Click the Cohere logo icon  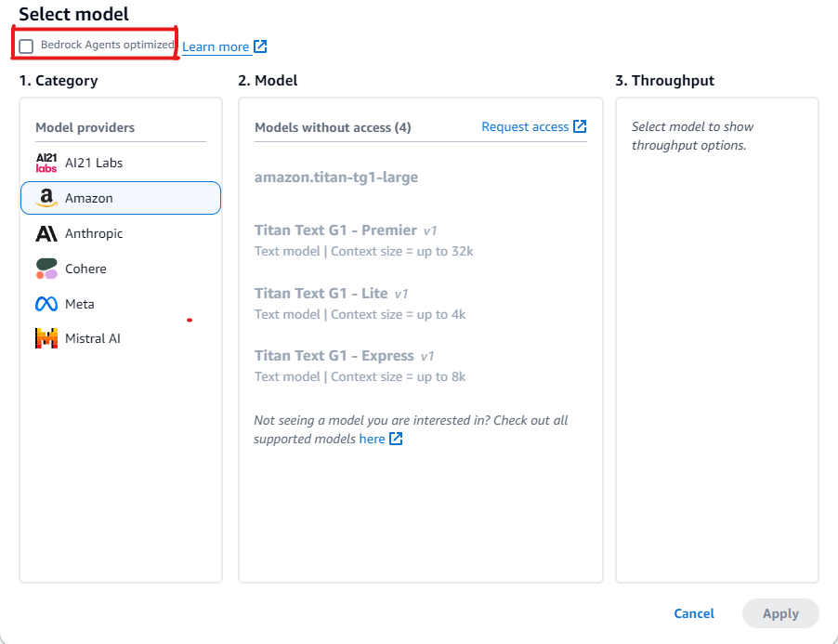(x=45, y=269)
